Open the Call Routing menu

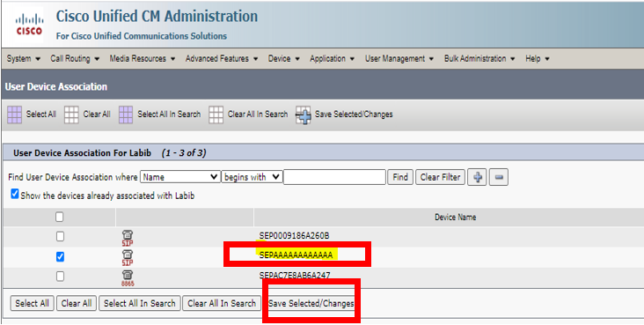click(75, 59)
